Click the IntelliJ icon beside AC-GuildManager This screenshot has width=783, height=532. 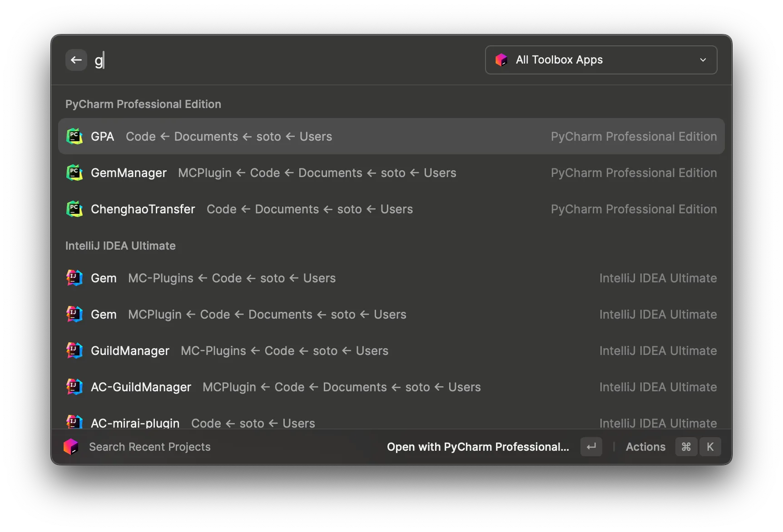pyautogui.click(x=74, y=387)
